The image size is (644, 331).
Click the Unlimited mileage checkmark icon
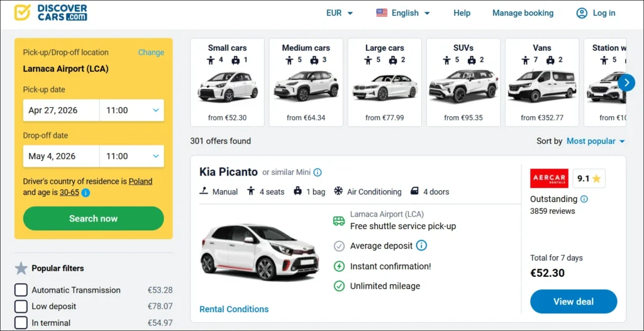pyautogui.click(x=339, y=286)
